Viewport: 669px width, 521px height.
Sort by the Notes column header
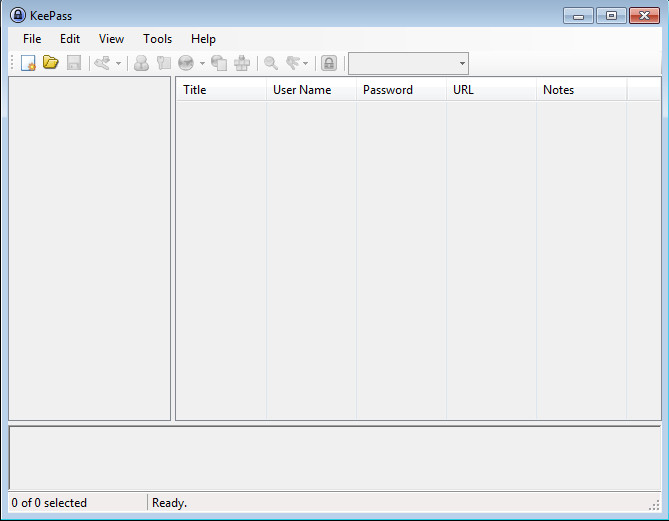[x=581, y=90]
